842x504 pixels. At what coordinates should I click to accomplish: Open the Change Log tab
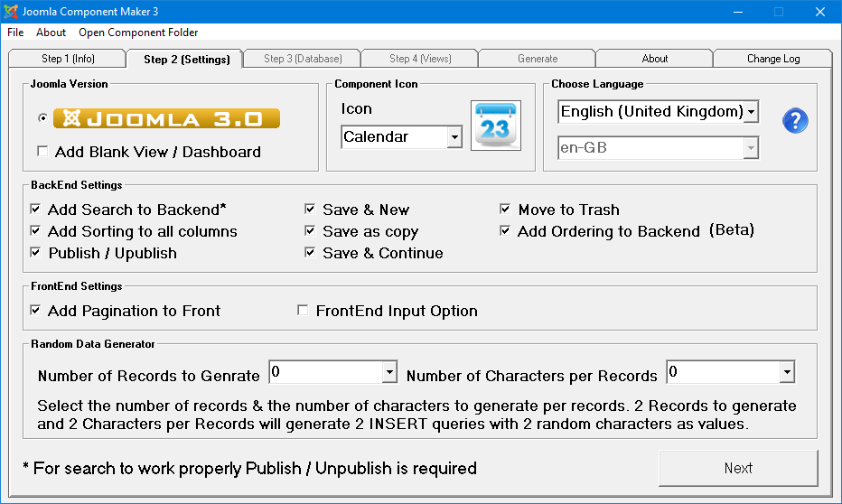[773, 59]
